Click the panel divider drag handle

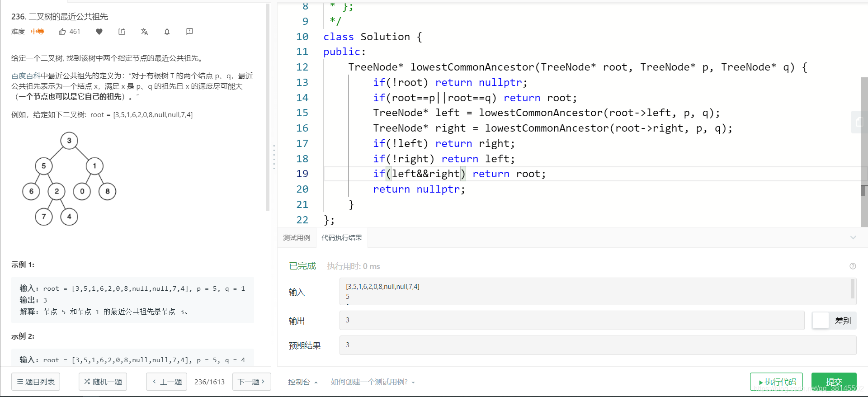pos(274,157)
